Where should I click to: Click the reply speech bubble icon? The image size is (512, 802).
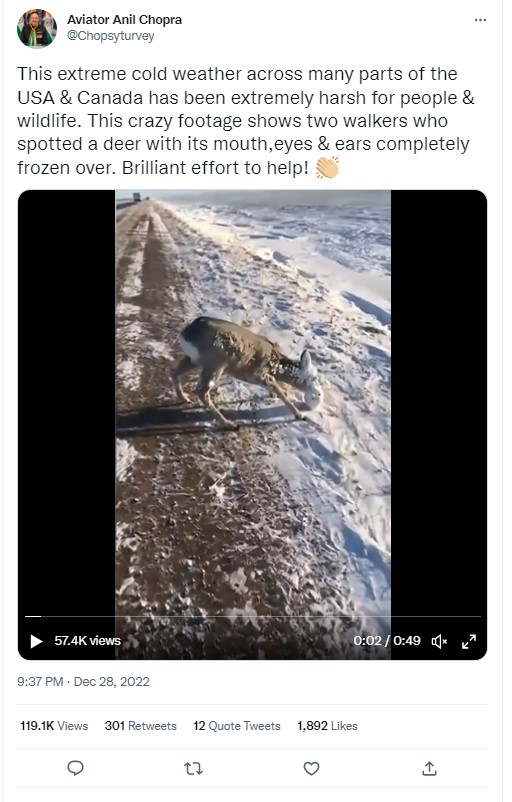[76, 768]
